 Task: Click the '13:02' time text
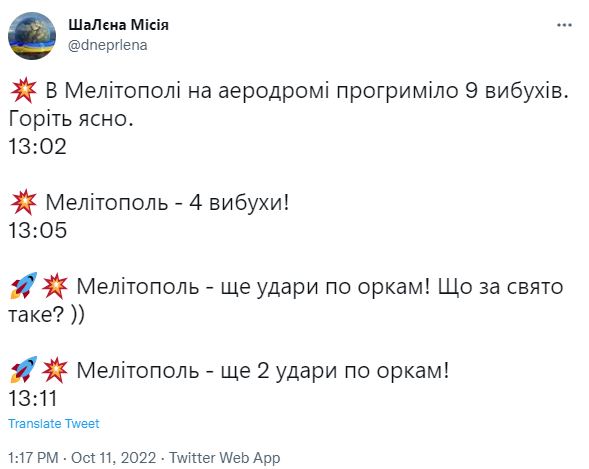(37, 146)
